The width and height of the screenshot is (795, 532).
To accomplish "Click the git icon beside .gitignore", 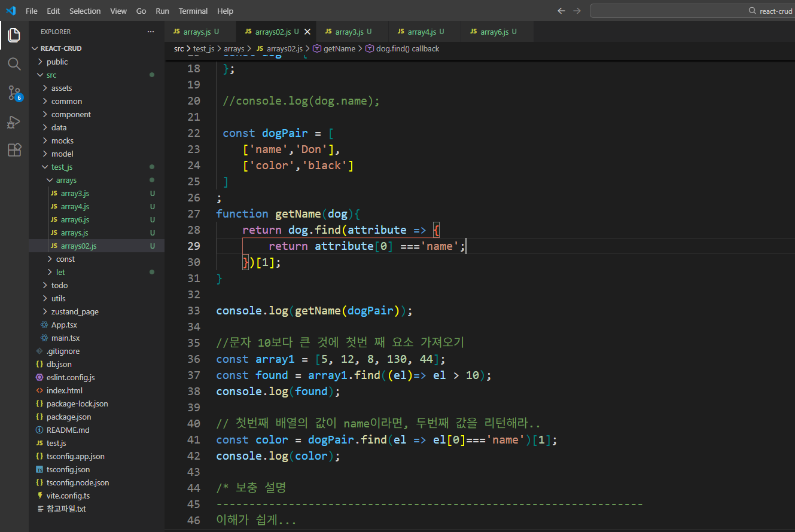I will pyautogui.click(x=39, y=351).
